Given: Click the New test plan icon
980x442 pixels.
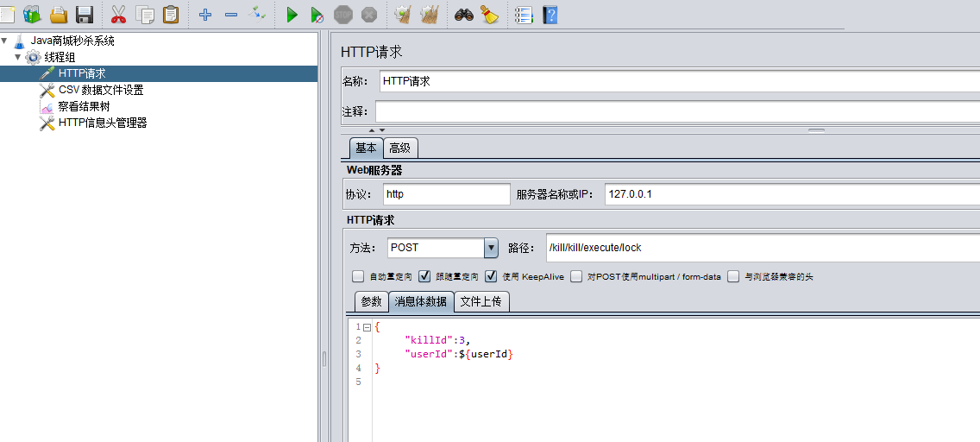Looking at the screenshot, I should (x=6, y=15).
